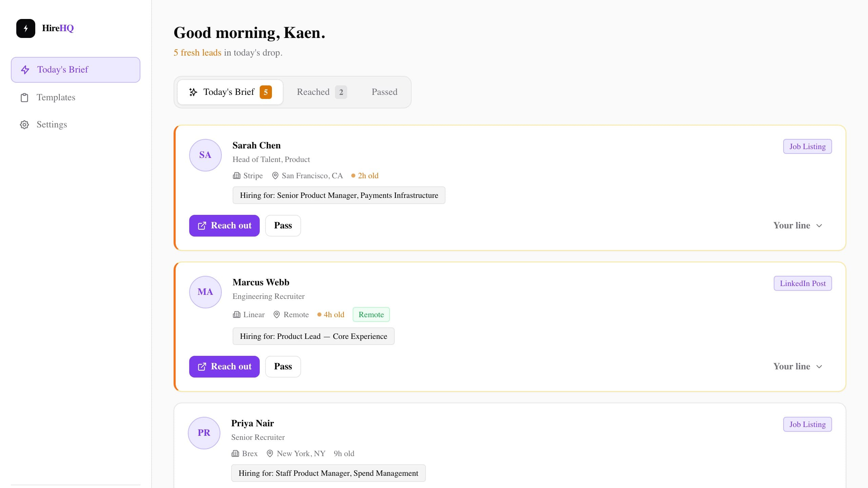
Task: Open Priya Nair's name
Action: 253,423
